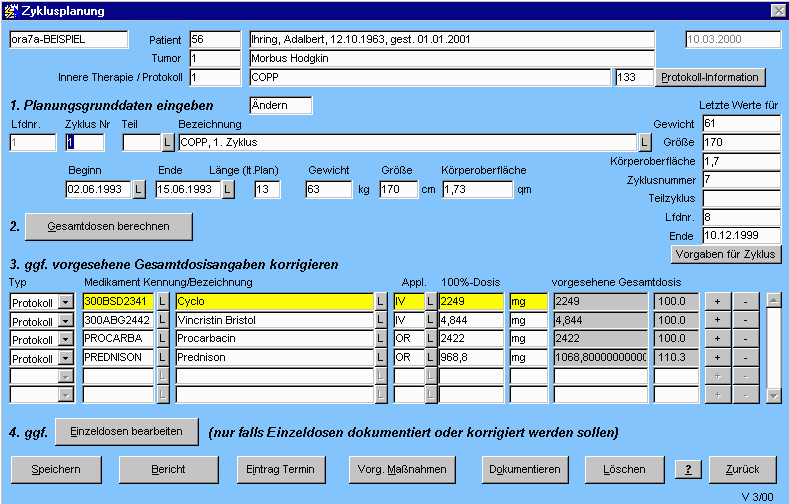
Task: Open the Typ dropdown in the Cyclo row
Action: [x=65, y=301]
